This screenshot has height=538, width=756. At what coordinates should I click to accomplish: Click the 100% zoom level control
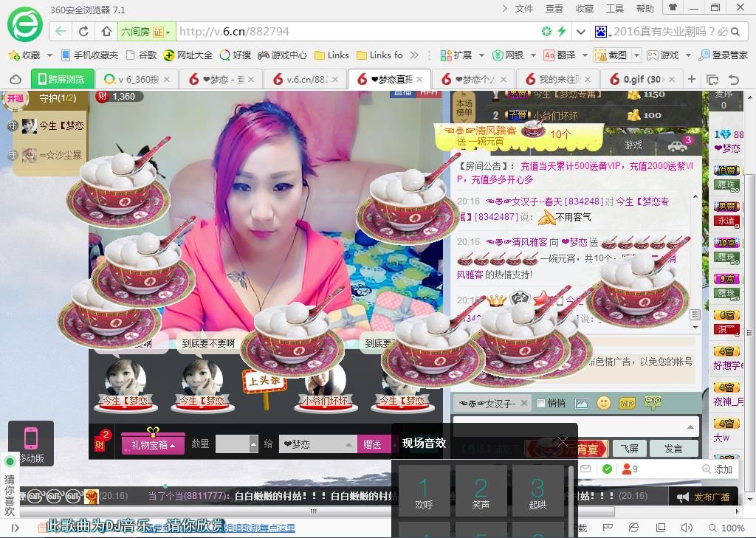click(x=726, y=528)
